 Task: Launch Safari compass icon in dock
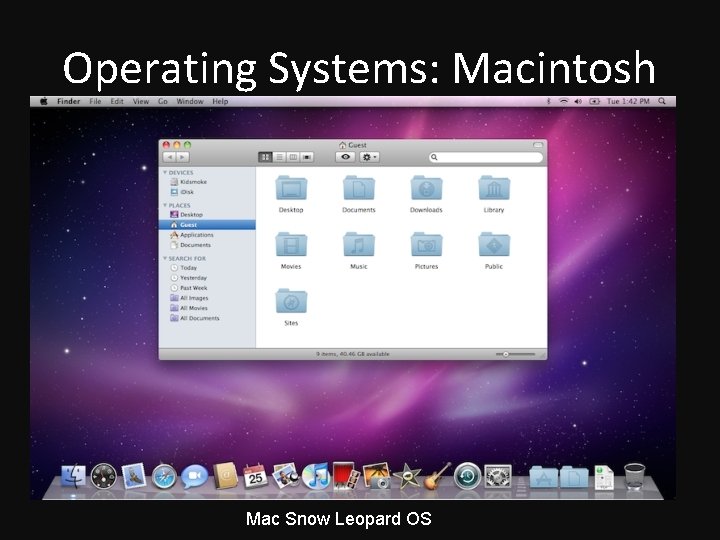[x=164, y=477]
